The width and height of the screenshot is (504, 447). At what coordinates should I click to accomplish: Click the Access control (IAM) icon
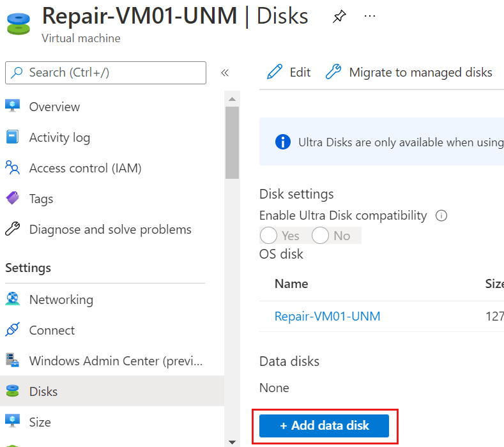pyautogui.click(x=13, y=168)
